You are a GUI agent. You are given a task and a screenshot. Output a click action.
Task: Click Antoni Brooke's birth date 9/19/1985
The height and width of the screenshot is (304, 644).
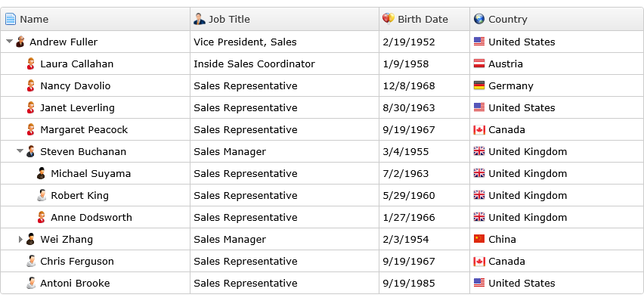(409, 283)
